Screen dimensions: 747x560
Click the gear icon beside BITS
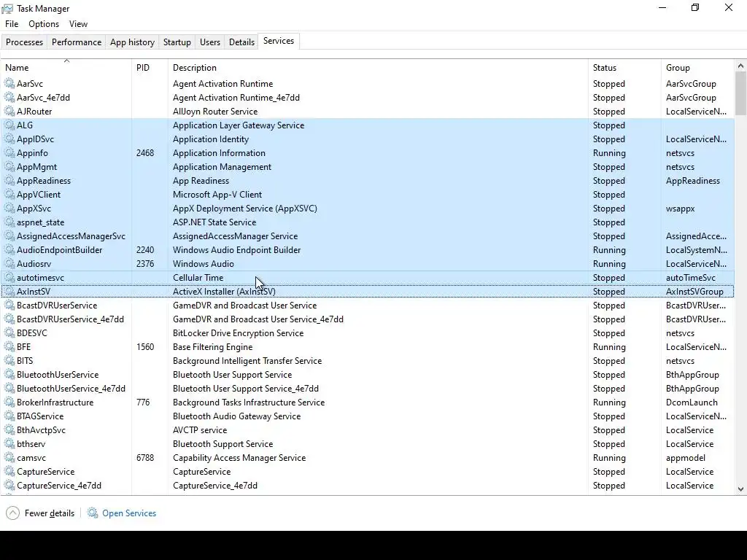[x=9, y=360]
